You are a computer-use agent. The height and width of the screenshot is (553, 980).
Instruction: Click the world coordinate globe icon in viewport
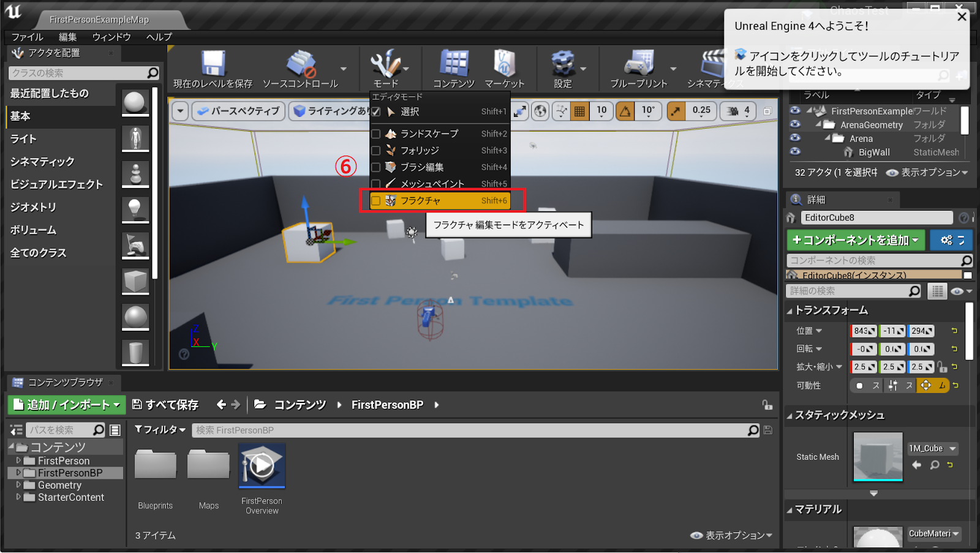tap(540, 111)
